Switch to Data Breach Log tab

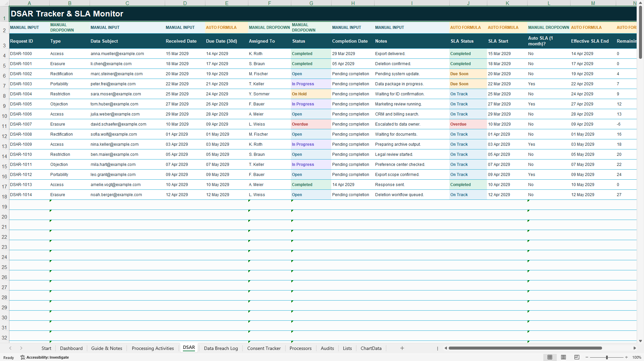(221, 348)
